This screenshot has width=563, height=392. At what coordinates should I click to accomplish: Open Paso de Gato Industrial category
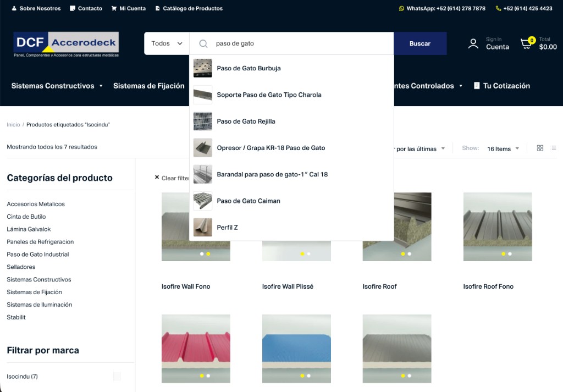pos(38,254)
